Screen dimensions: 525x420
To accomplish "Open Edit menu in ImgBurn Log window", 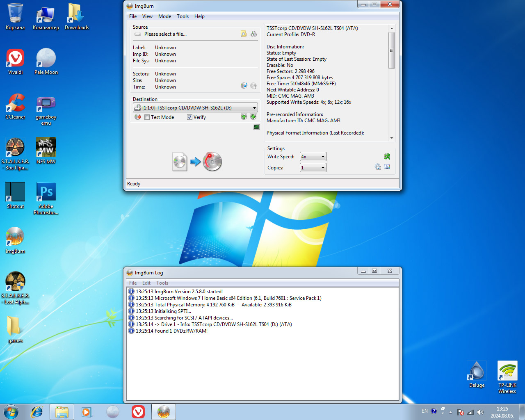I will point(146,283).
